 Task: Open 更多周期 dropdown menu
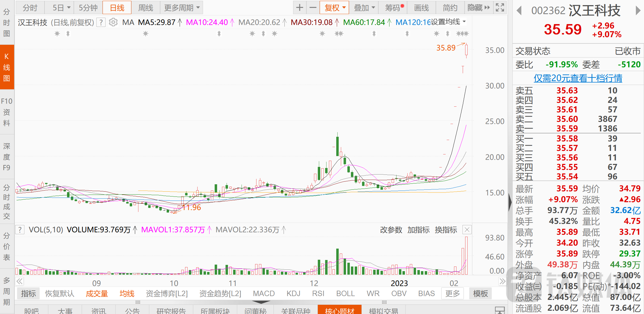(x=181, y=8)
